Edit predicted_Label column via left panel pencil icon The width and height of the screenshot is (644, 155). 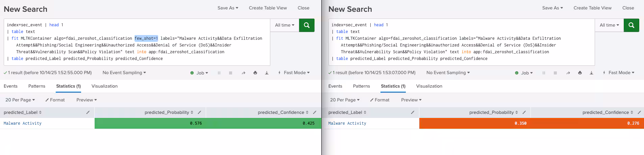88,113
